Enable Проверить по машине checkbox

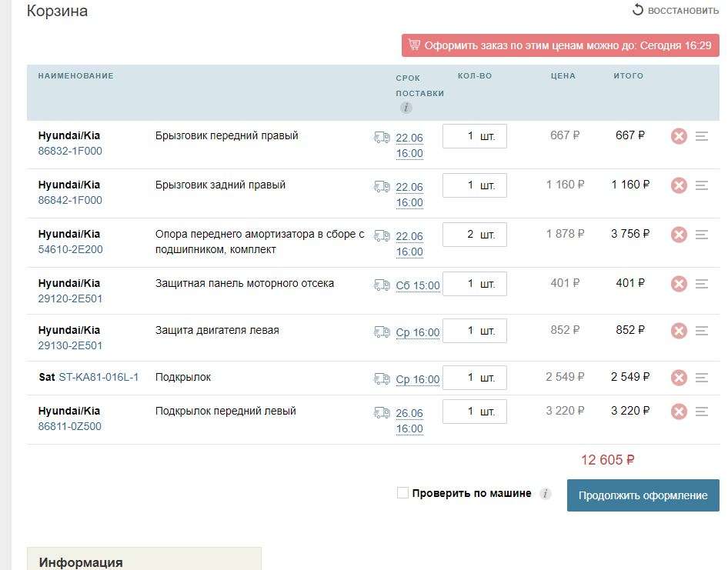pyautogui.click(x=402, y=493)
